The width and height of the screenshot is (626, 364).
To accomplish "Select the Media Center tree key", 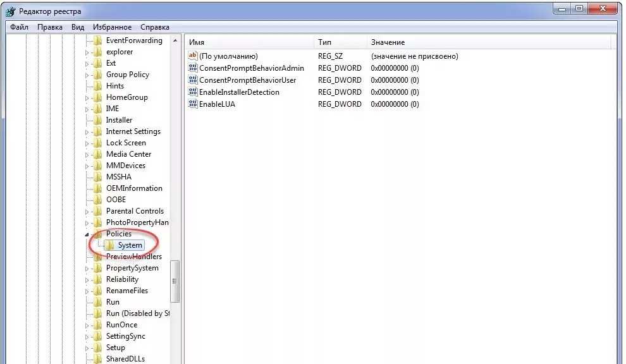I will pos(128,154).
